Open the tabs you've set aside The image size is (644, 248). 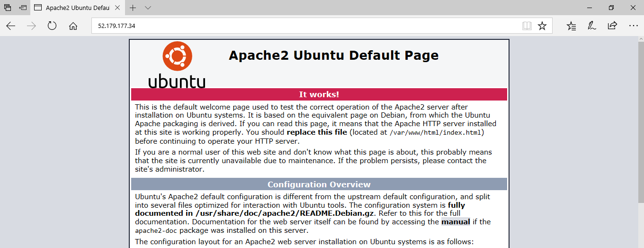[x=8, y=8]
